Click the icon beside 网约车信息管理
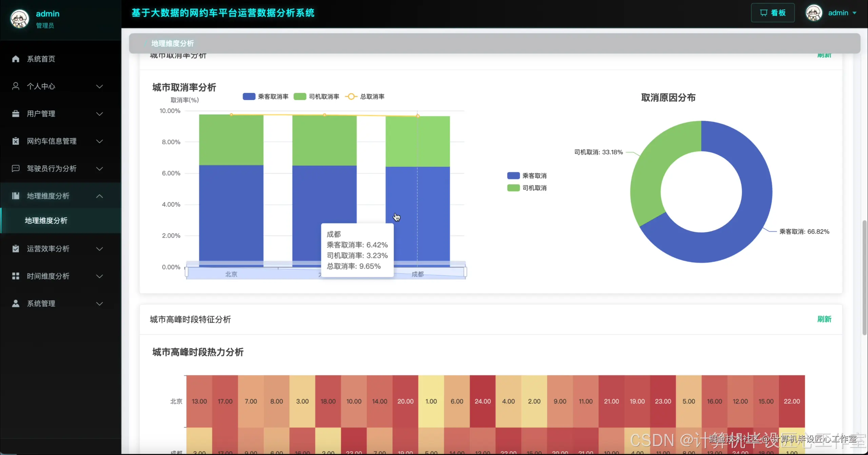The image size is (868, 455). coord(16,141)
